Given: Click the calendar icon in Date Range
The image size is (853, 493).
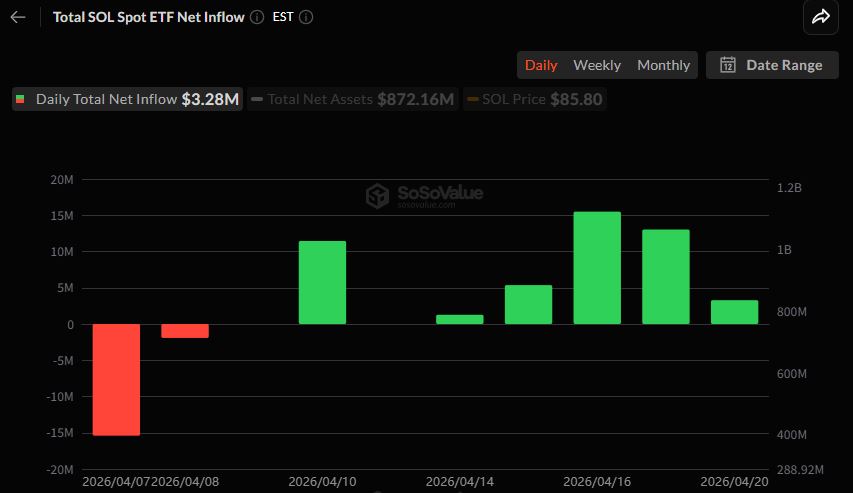Looking at the screenshot, I should click(728, 65).
